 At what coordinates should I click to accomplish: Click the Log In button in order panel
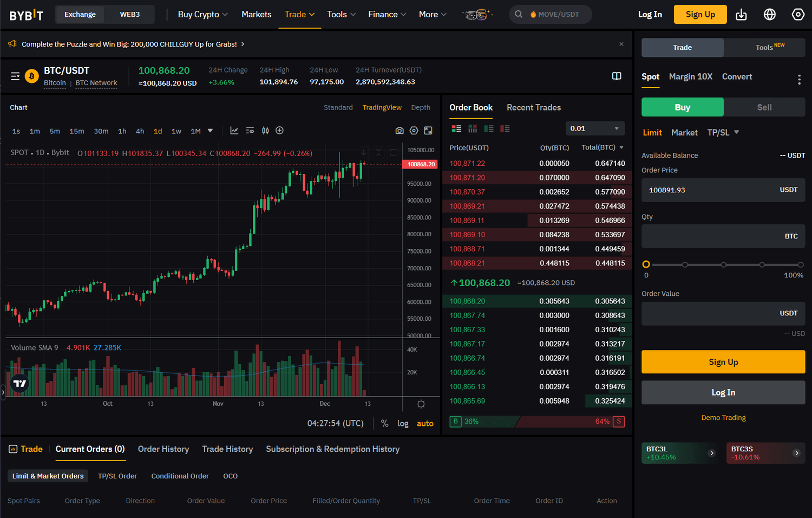click(x=723, y=392)
